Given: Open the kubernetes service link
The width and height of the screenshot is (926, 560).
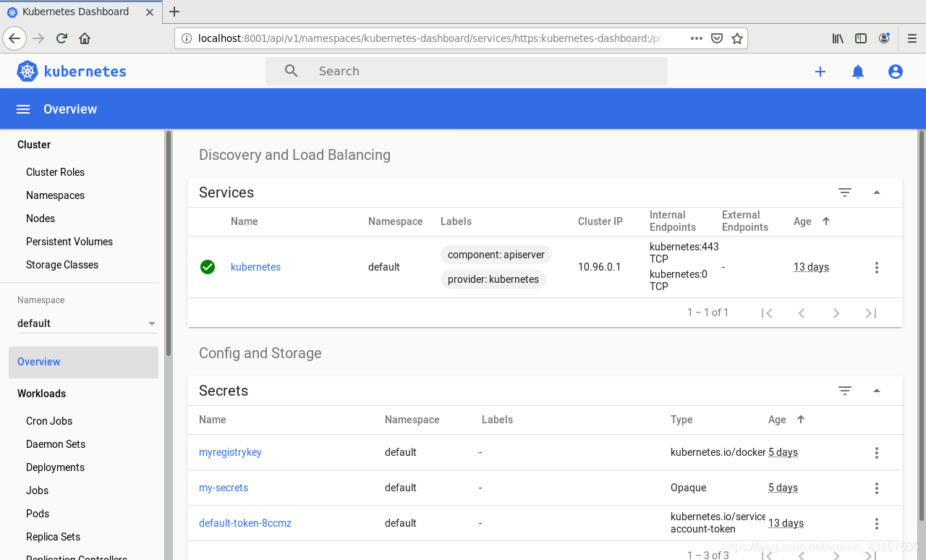Looking at the screenshot, I should [x=255, y=267].
